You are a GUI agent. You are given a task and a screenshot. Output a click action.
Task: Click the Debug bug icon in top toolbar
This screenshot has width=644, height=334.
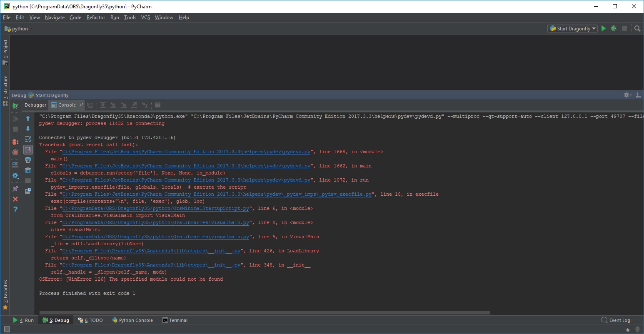click(614, 28)
